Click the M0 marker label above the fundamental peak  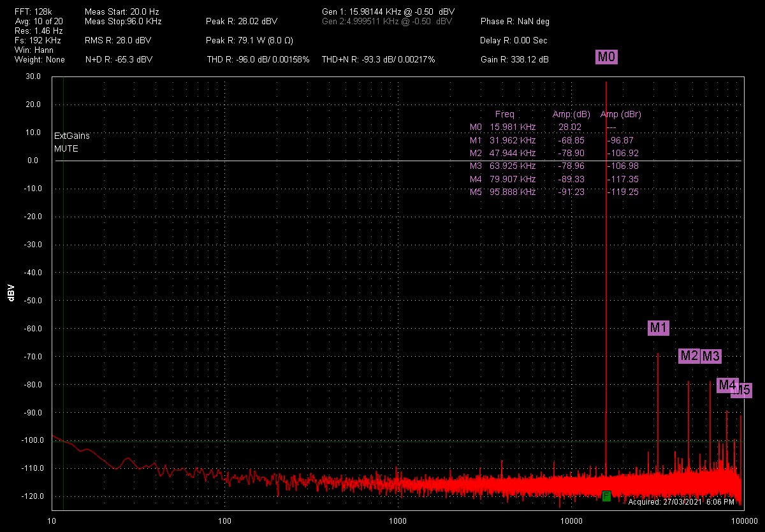point(606,57)
